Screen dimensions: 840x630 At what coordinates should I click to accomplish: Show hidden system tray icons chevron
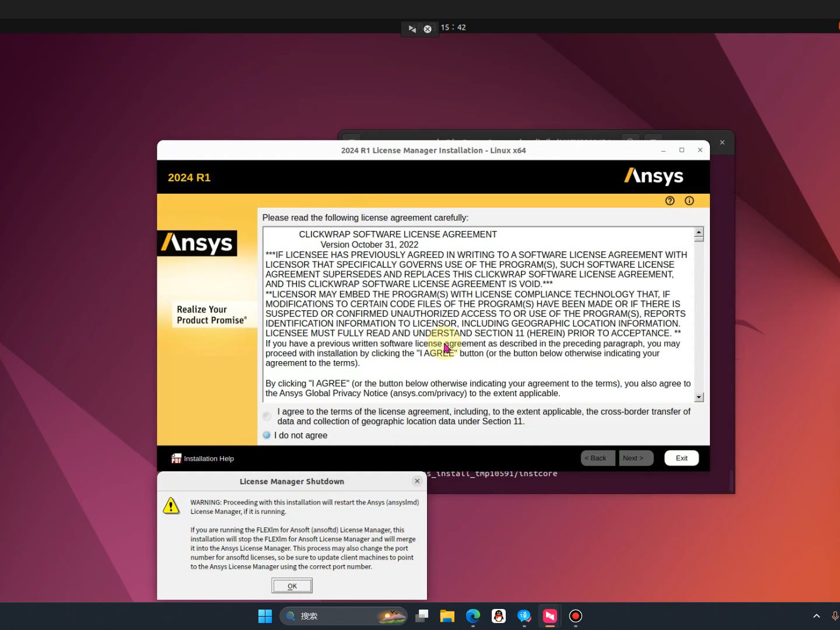click(x=817, y=616)
